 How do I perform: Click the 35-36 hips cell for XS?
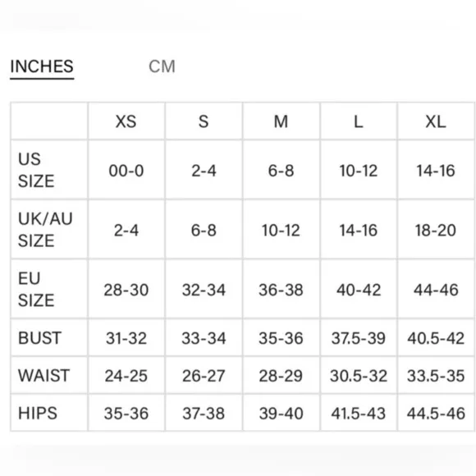126,414
